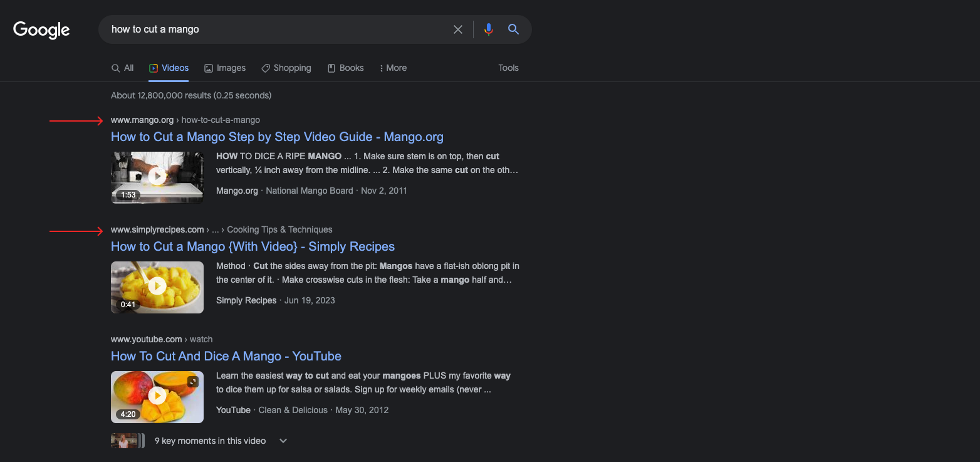The image size is (980, 462).
Task: Click 'About 12,800,000 results' text
Action: (x=191, y=95)
